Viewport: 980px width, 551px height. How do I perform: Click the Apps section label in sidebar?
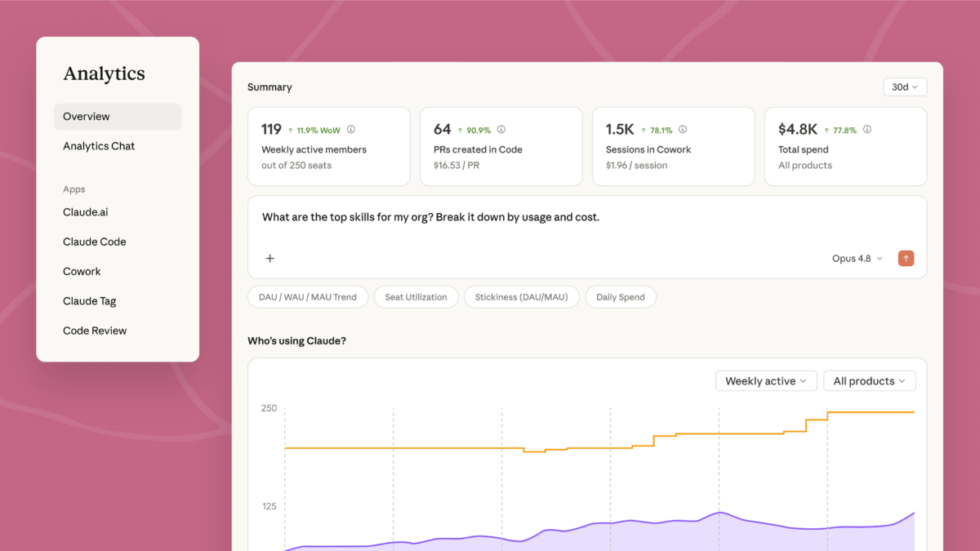(74, 189)
